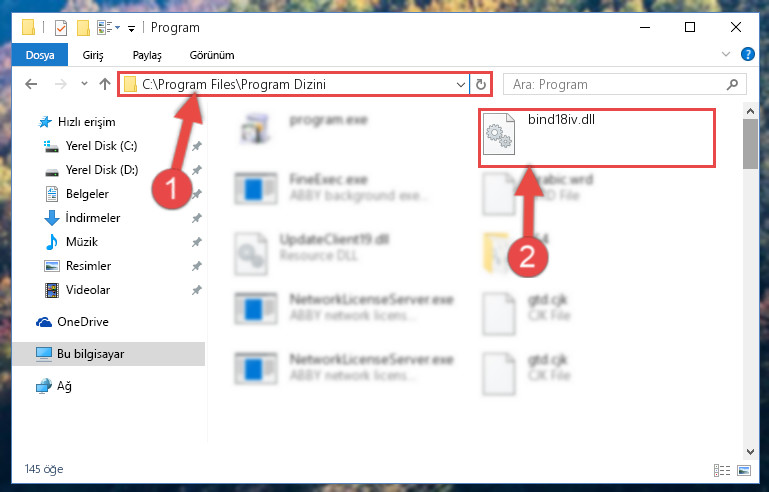Go up one folder level arrow
Screen dimensions: 769x492
(x=104, y=84)
